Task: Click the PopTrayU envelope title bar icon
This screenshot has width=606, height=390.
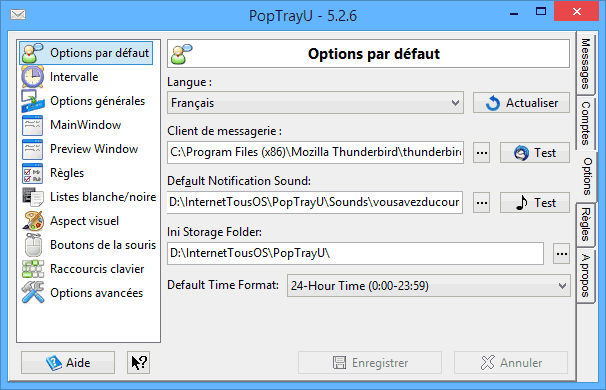Action: tap(18, 15)
